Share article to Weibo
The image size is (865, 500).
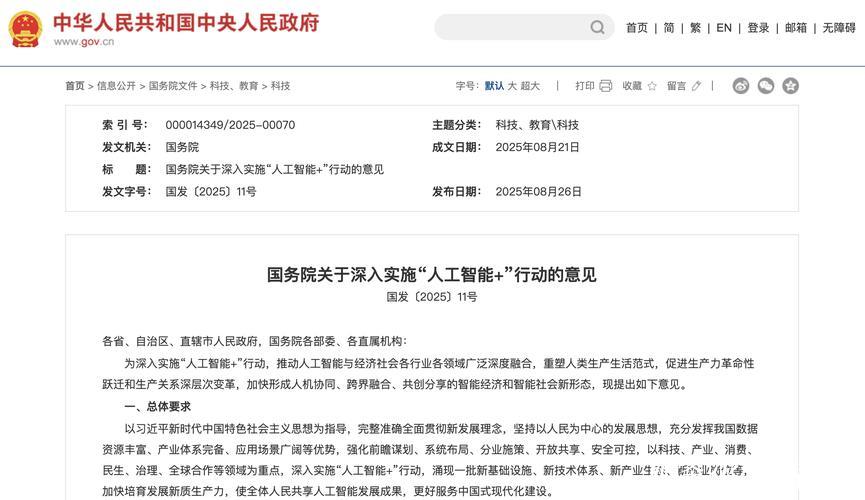[741, 86]
